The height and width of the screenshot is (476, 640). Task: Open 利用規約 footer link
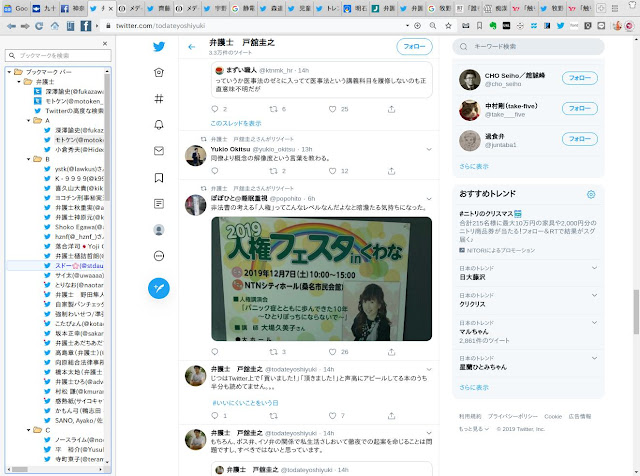click(470, 417)
